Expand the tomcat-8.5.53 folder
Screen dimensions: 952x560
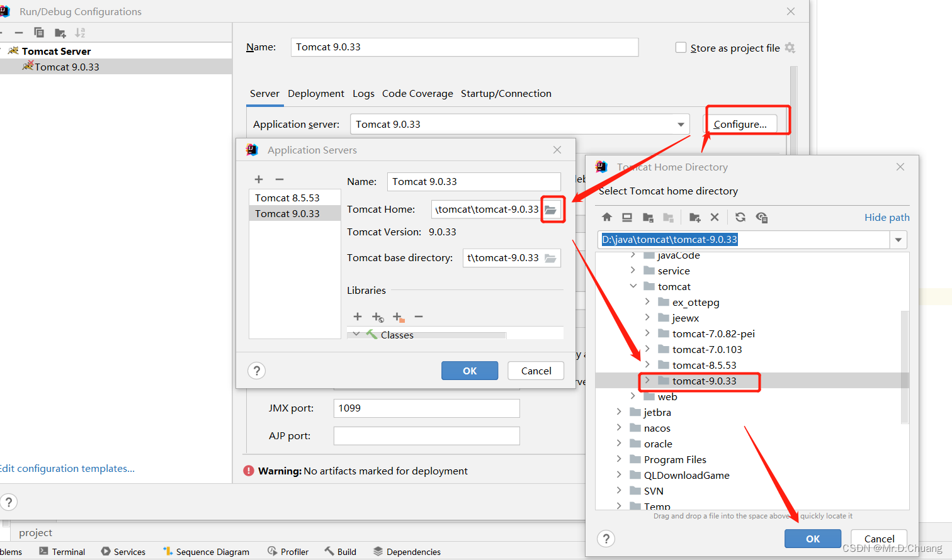647,365
